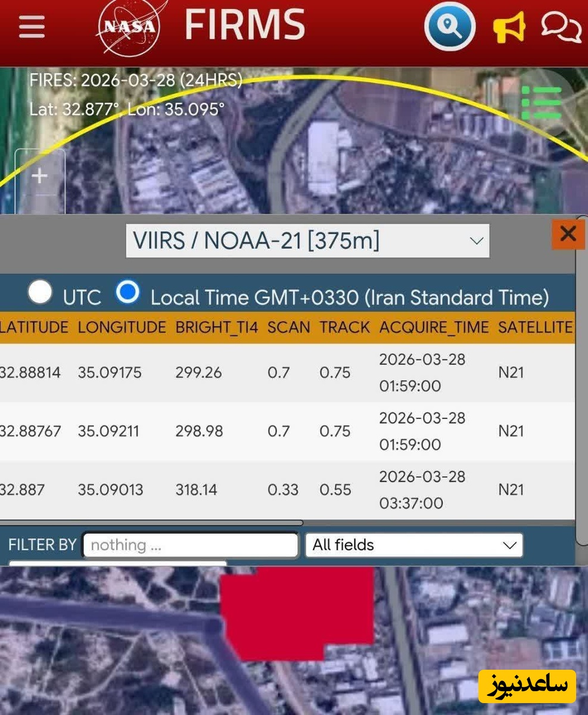Open the green layers list icon
The image size is (588, 715).
click(x=542, y=102)
